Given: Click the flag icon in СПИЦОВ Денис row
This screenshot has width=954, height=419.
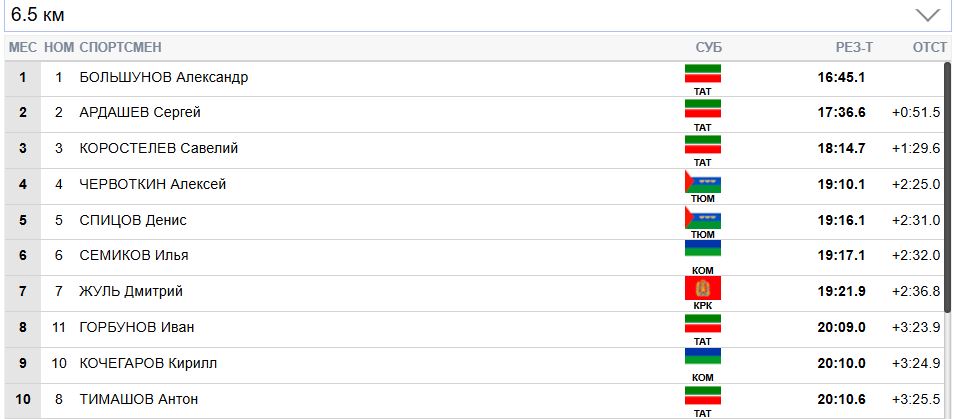Looking at the screenshot, I should (x=702, y=217).
